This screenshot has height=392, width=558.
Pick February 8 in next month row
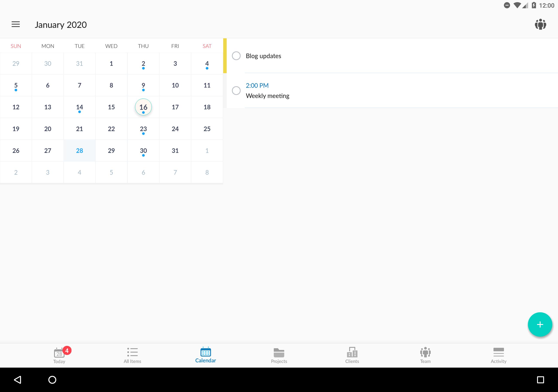point(207,172)
